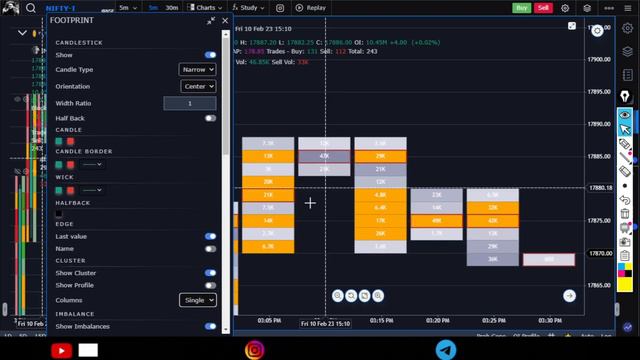Toggle chart fullscreen expand icon
The width and height of the screenshot is (640, 360).
(x=572, y=26)
